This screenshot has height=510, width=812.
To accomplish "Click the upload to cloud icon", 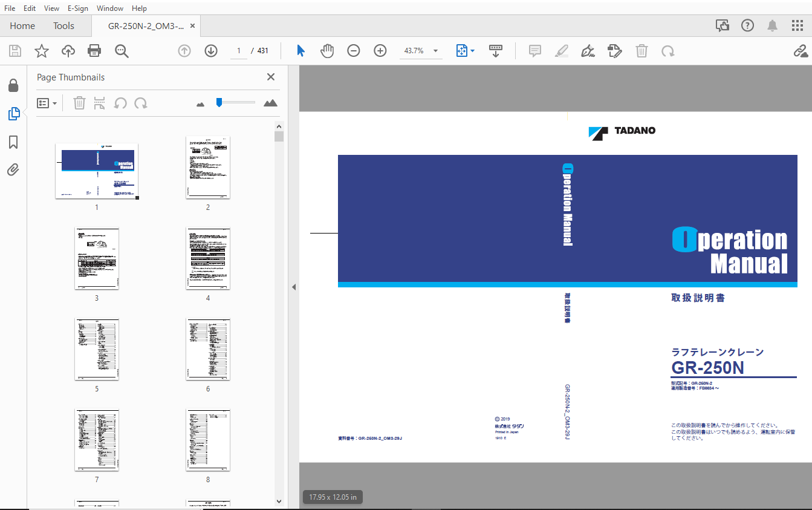I will pyautogui.click(x=68, y=51).
